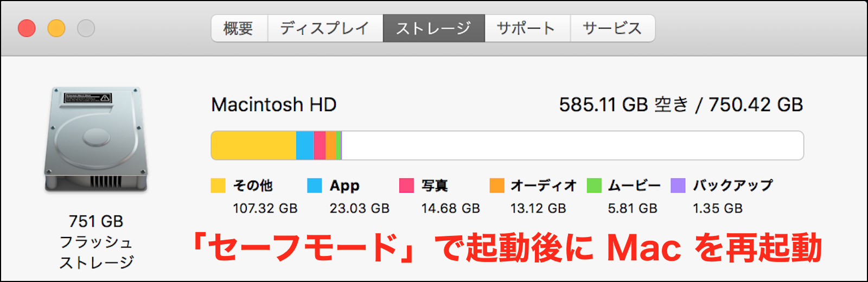Click the yellow その他 segment in storage bar

253,145
